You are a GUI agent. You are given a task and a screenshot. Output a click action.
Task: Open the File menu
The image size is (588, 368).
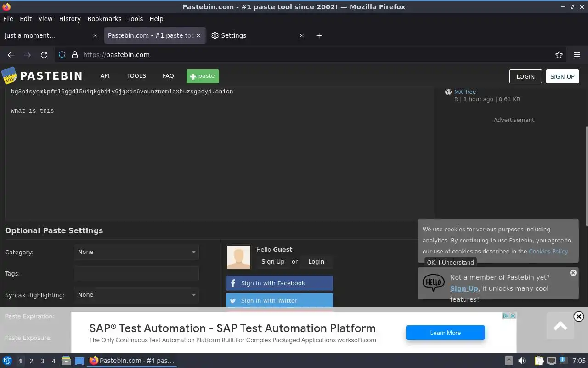point(8,19)
